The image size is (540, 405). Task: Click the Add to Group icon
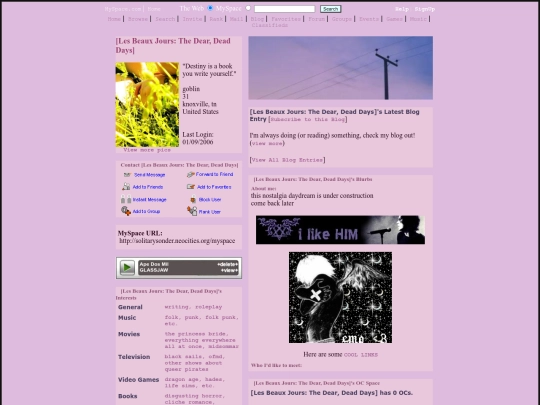[x=126, y=211]
